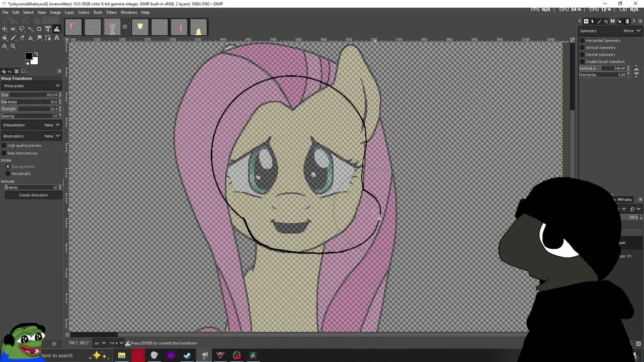
Task: Select the Zoom magnifier tool
Action: 13,46
